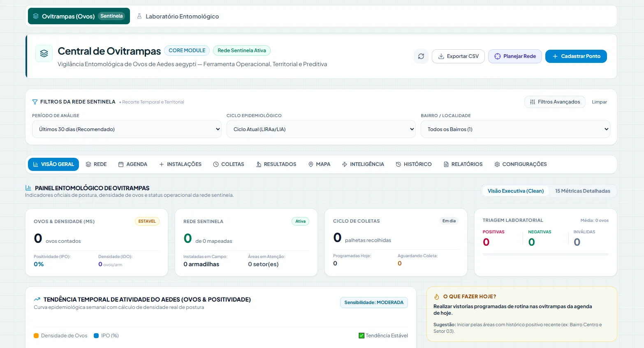Switch to Laboratório Entomológico tab
The width and height of the screenshot is (644, 348).
[178, 16]
